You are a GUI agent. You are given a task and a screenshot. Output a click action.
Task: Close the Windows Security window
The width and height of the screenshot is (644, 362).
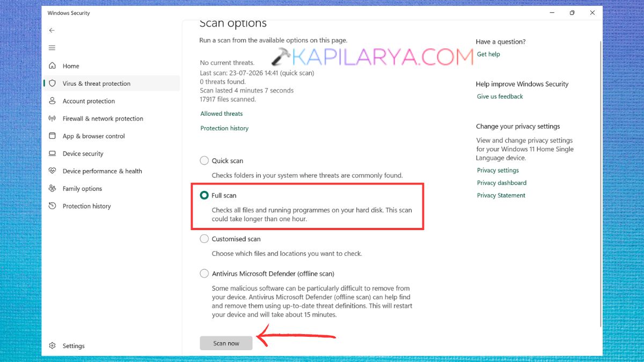click(592, 13)
